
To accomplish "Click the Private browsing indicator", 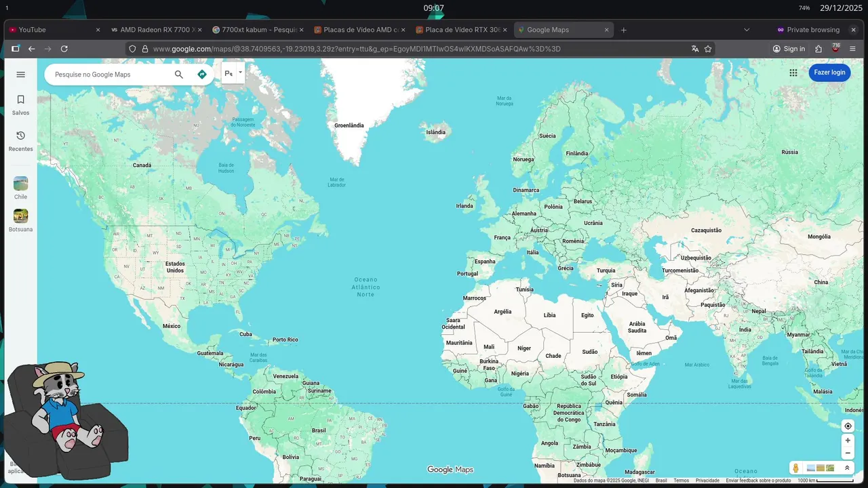I will pos(808,30).
